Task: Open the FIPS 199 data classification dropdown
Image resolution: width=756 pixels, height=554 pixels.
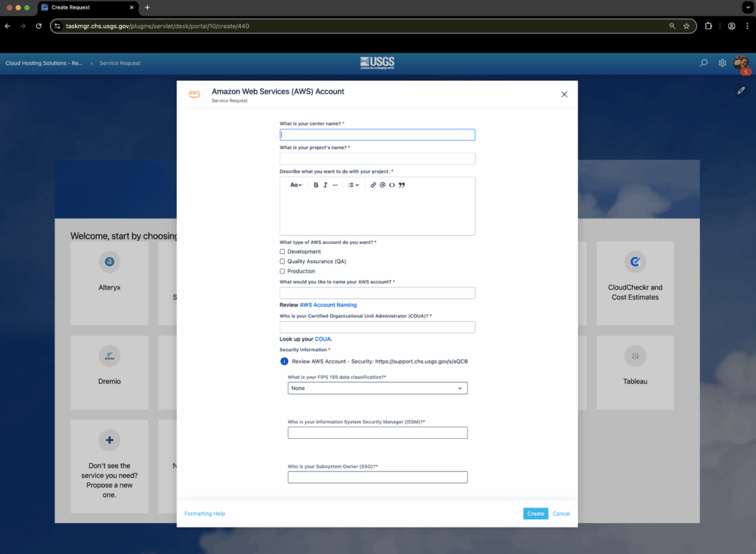Action: (377, 388)
